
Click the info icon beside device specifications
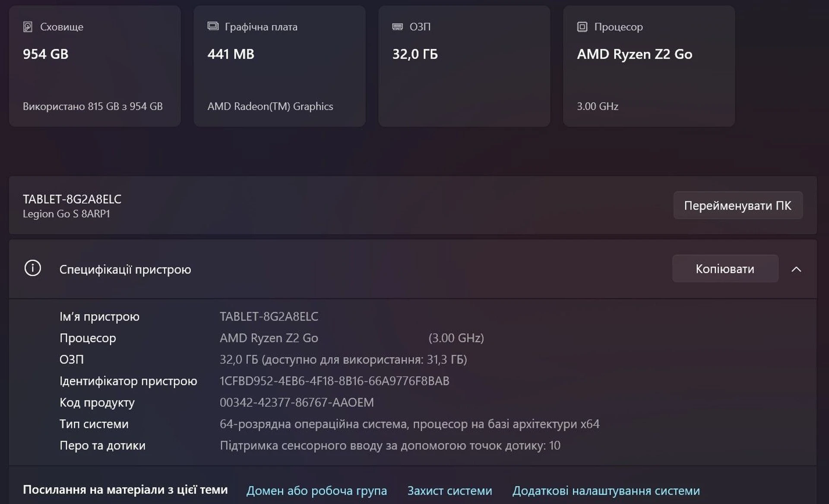click(x=33, y=268)
